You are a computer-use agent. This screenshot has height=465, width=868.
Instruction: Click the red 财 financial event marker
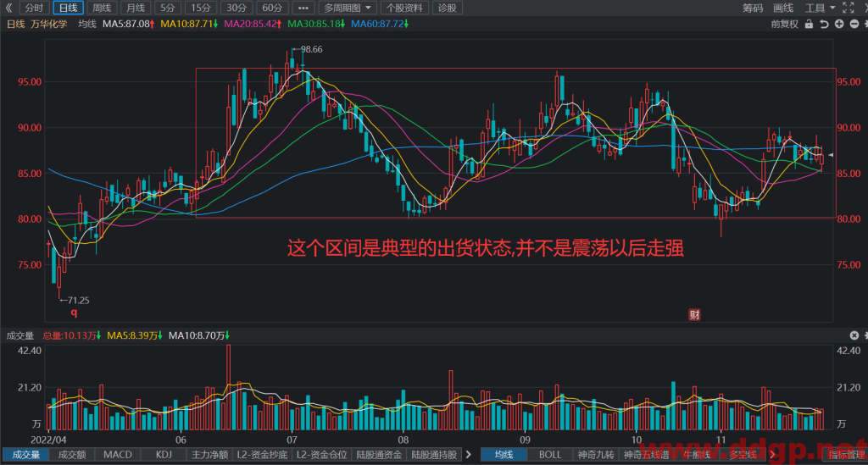coord(694,314)
